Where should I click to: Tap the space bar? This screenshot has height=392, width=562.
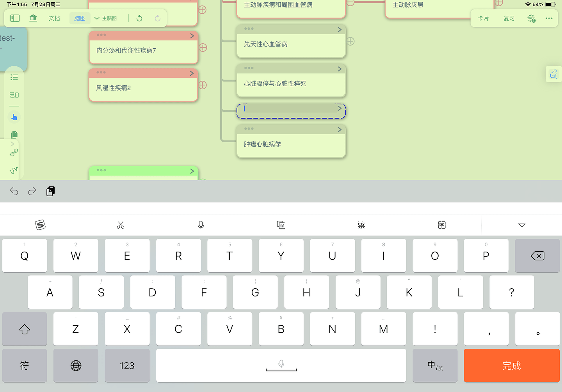tap(281, 365)
